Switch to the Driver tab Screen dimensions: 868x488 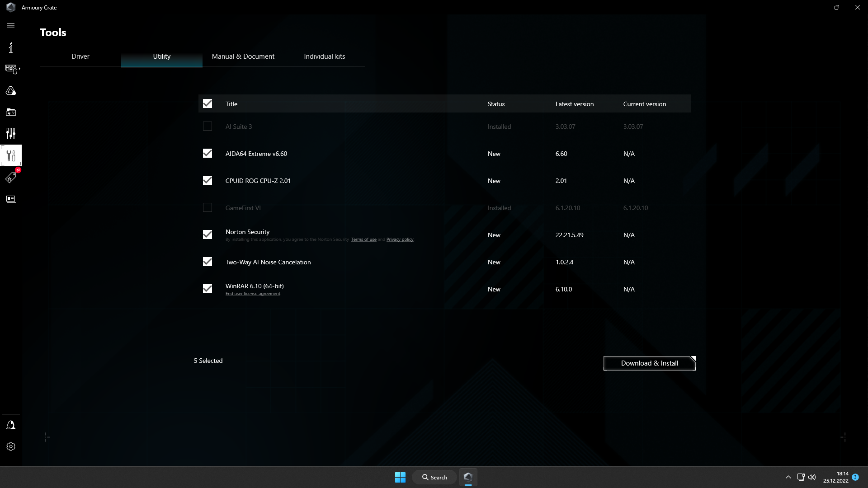(x=80, y=56)
